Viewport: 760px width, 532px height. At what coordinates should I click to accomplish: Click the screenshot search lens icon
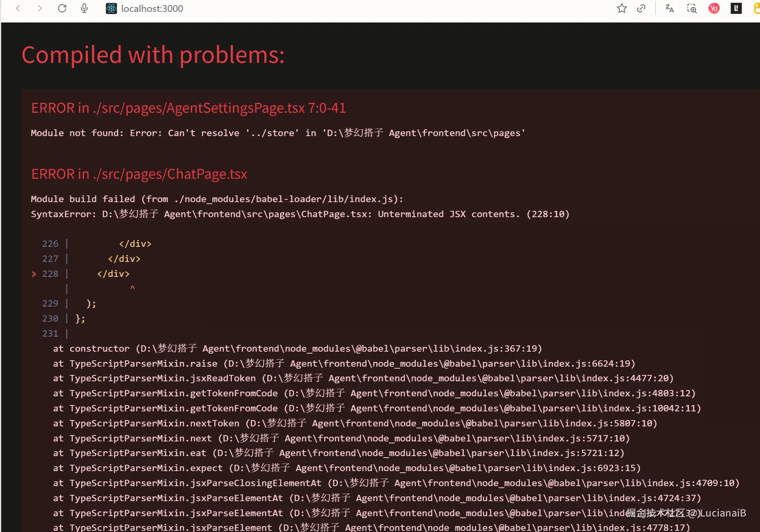click(692, 8)
